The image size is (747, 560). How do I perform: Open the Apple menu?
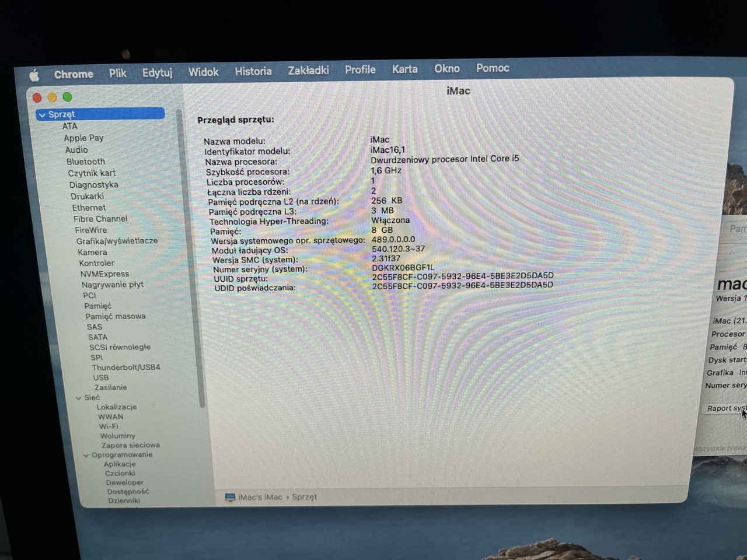34,75
